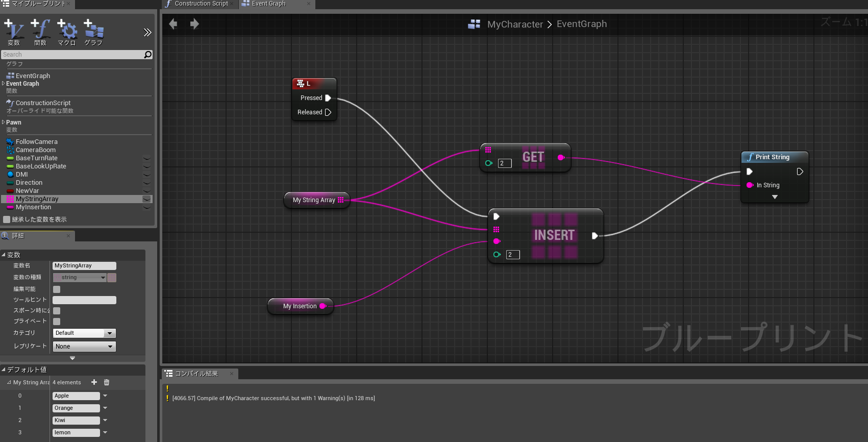The height and width of the screenshot is (442, 868).
Task: Toggle the 編集可能 (editable) checkbox
Action: point(57,289)
